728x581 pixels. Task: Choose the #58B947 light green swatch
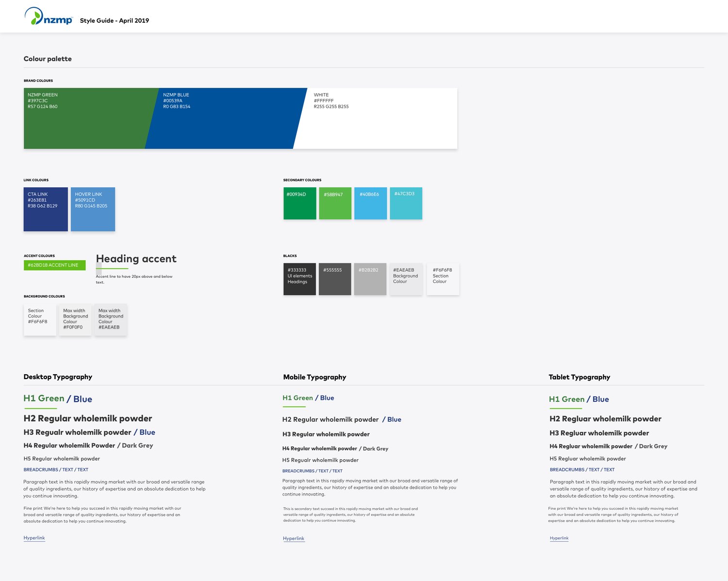pyautogui.click(x=335, y=203)
